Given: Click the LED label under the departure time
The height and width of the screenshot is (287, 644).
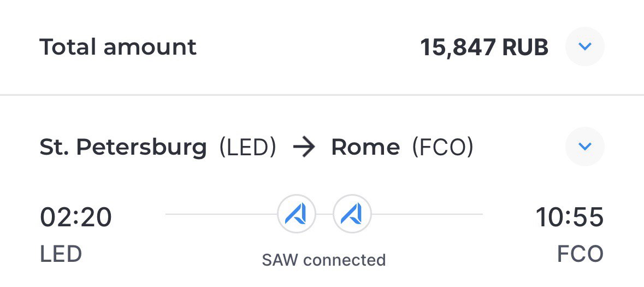Looking at the screenshot, I should [x=61, y=254].
